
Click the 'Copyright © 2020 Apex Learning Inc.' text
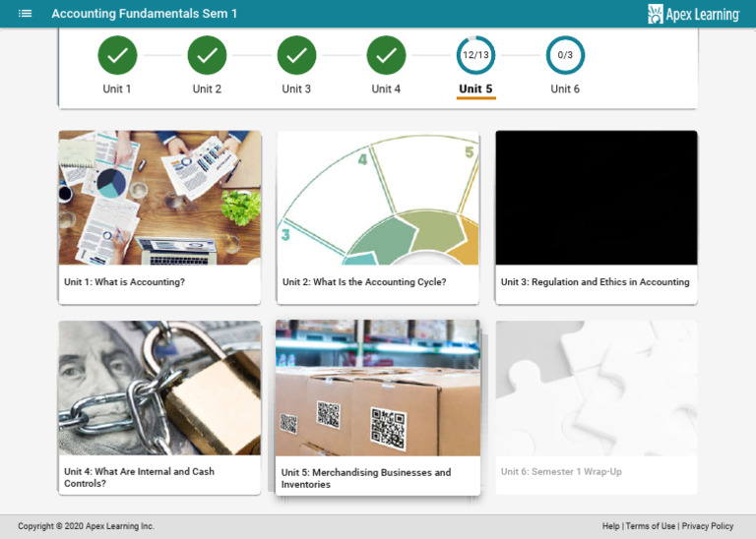[x=87, y=526]
